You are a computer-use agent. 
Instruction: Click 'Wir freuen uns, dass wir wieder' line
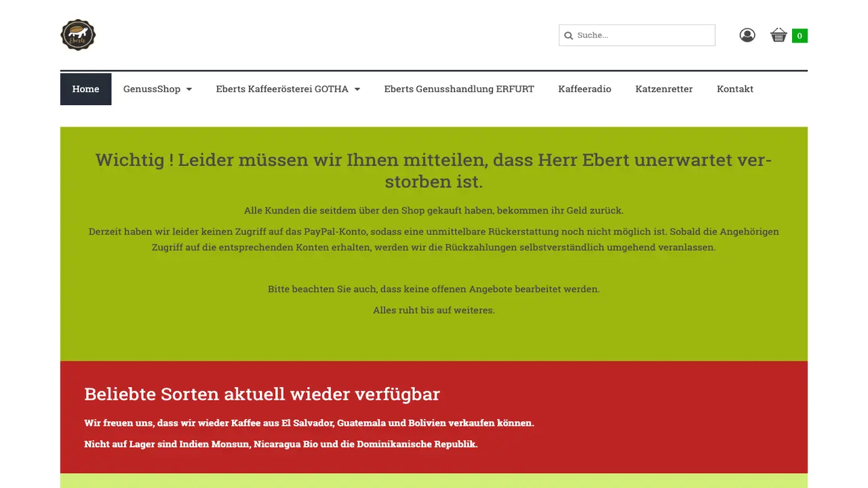click(309, 423)
